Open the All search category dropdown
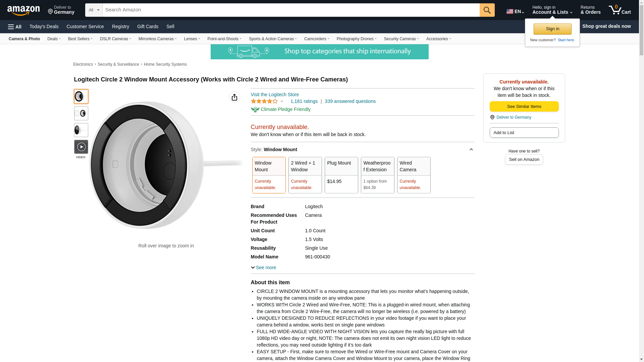Image resolution: width=644 pixels, height=362 pixels. tap(94, 10)
